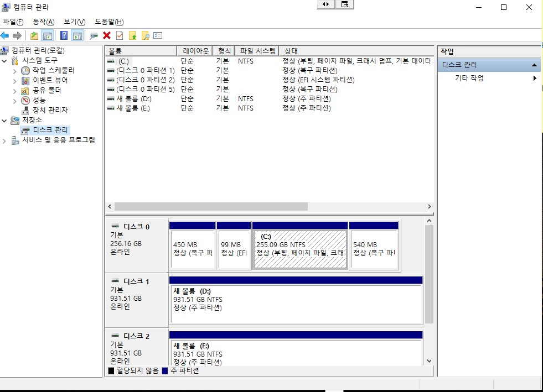This screenshot has width=543, height=392.
Task: Click the red X delete toolbar icon
Action: (x=107, y=36)
